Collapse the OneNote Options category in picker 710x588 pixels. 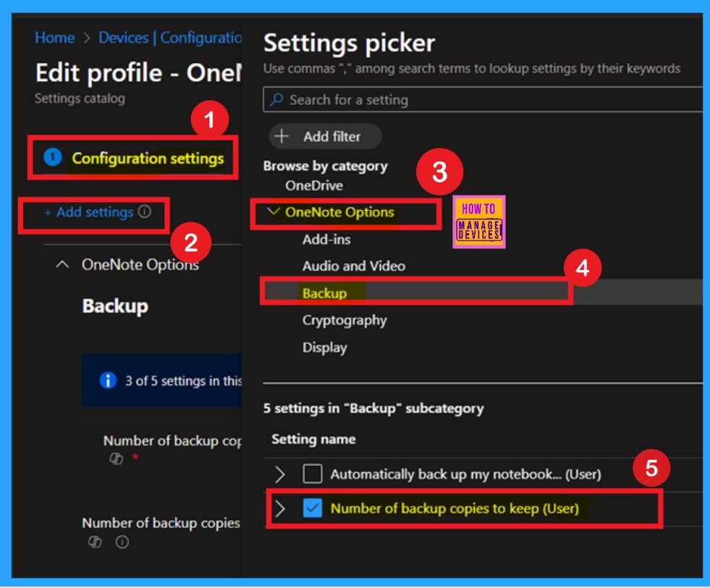(273, 211)
